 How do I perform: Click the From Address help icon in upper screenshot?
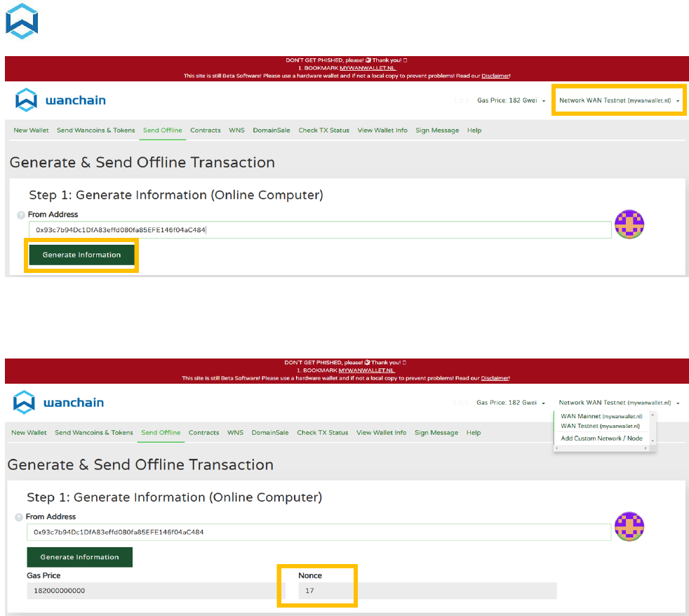click(20, 215)
